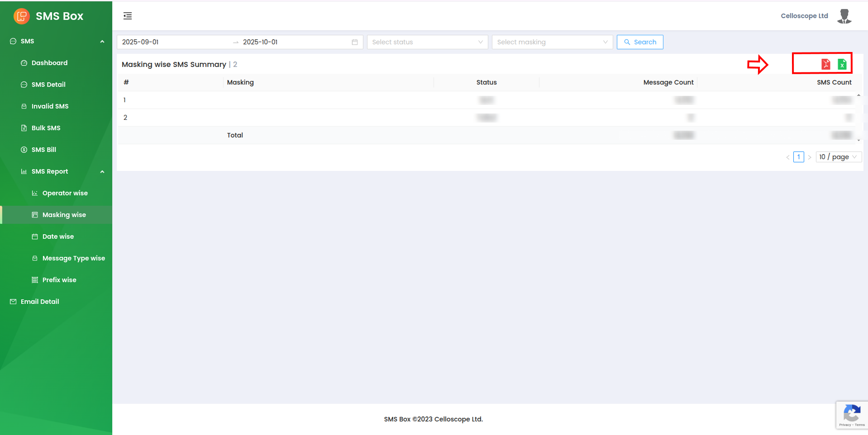The height and width of the screenshot is (435, 868).
Task: Collapse the SMS top-level menu
Action: 102,42
